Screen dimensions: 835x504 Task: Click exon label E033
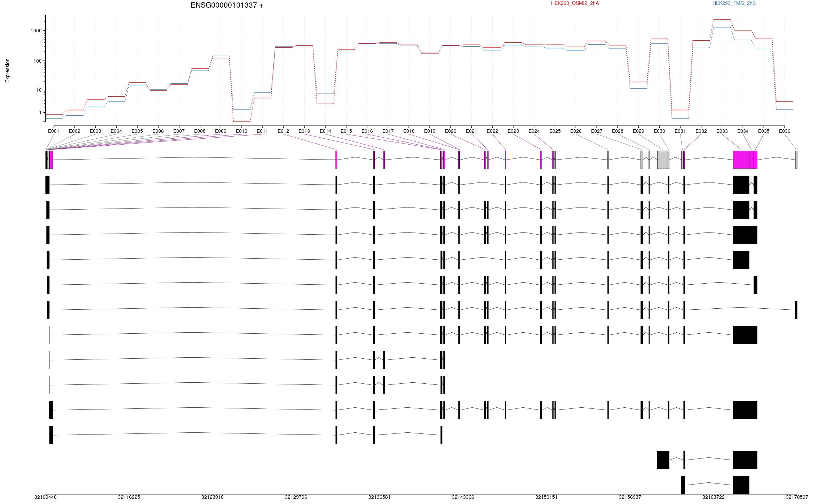(x=722, y=131)
